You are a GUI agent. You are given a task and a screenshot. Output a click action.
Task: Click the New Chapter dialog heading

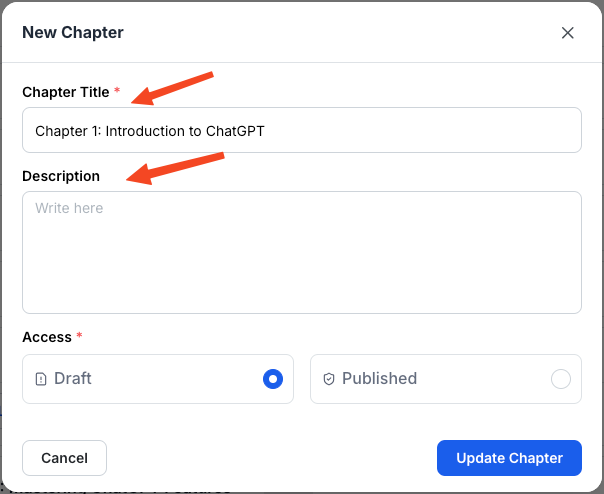pos(73,32)
